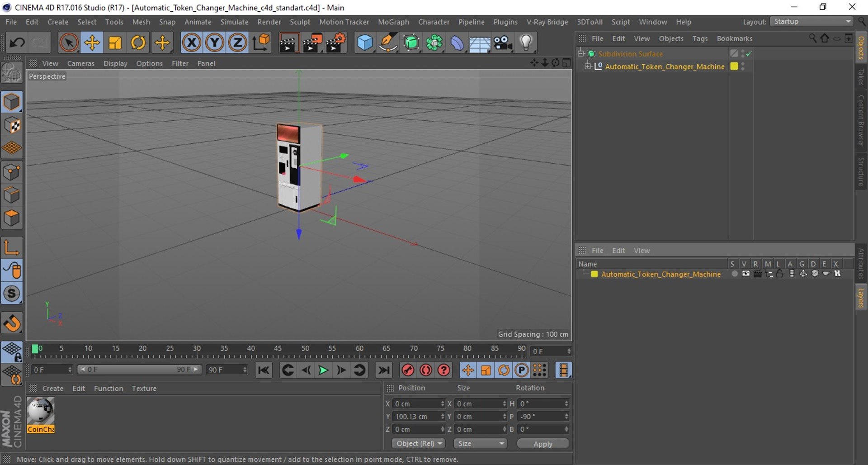The image size is (868, 465).
Task: Toggle Subdivision Surface enable checkmark
Action: tap(749, 54)
